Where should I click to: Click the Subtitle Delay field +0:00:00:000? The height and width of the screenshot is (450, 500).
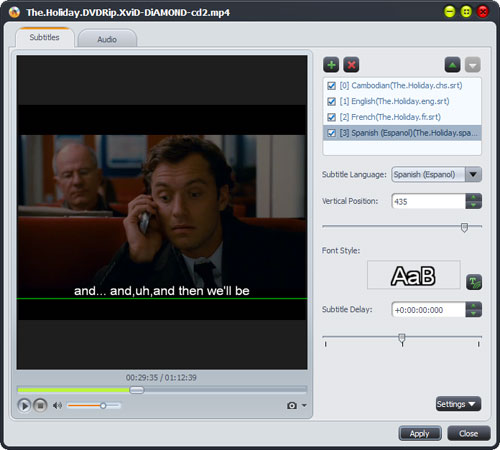[429, 310]
